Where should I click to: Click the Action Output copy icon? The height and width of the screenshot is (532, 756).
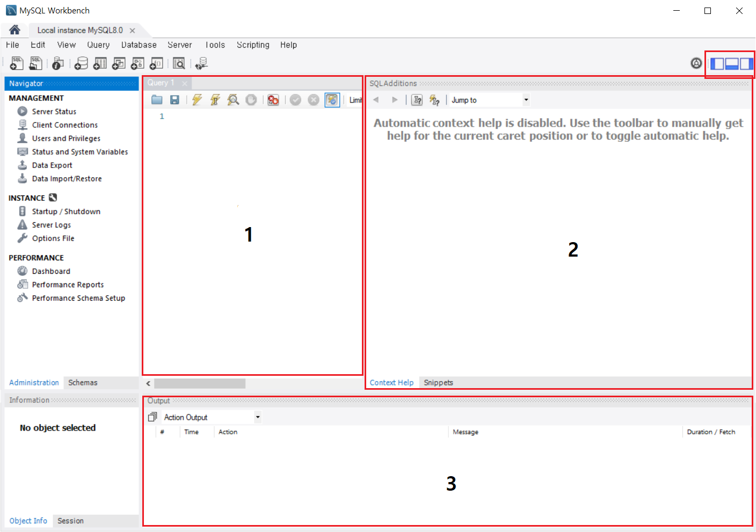pos(152,417)
